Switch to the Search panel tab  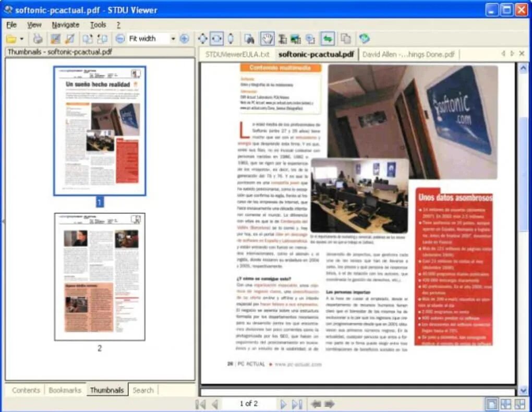coord(143,390)
